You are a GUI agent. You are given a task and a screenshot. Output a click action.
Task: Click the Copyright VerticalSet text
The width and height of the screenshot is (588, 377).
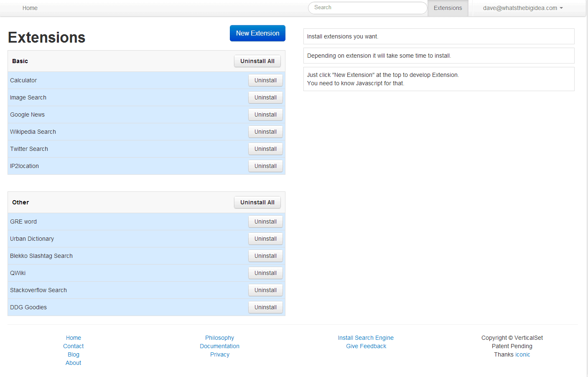pos(512,338)
